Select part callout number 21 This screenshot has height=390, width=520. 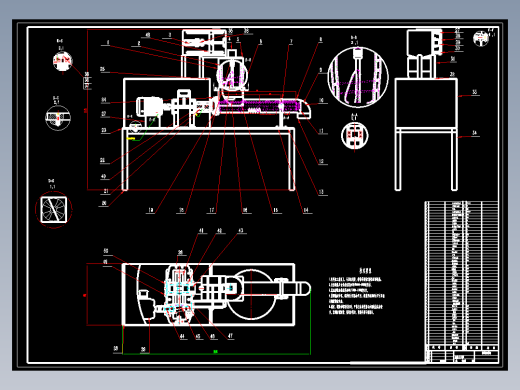[x=106, y=191]
